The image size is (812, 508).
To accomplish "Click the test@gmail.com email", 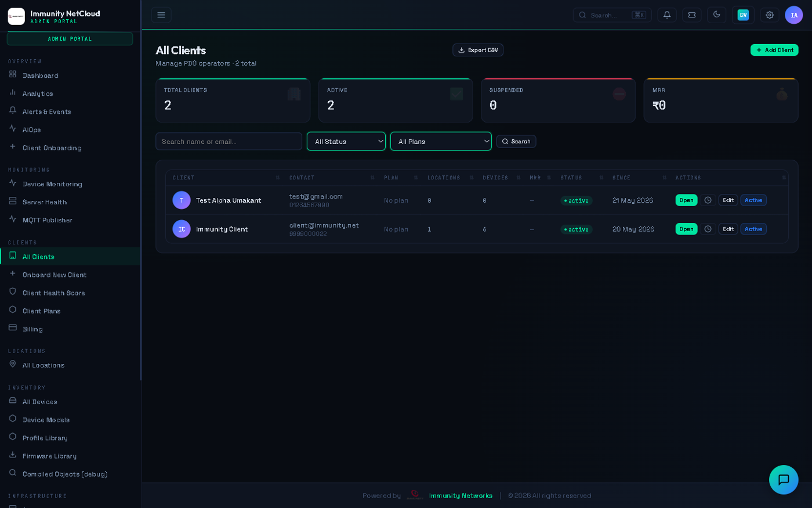I will pos(316,197).
